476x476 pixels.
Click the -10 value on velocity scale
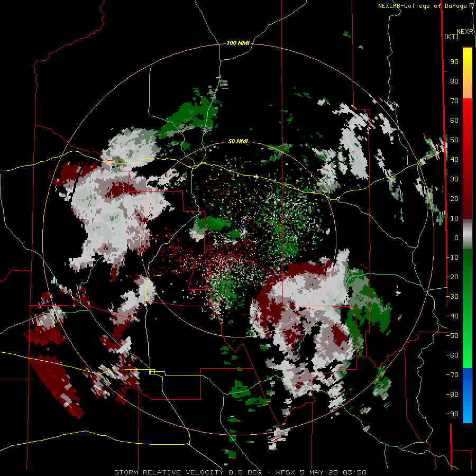click(x=452, y=258)
